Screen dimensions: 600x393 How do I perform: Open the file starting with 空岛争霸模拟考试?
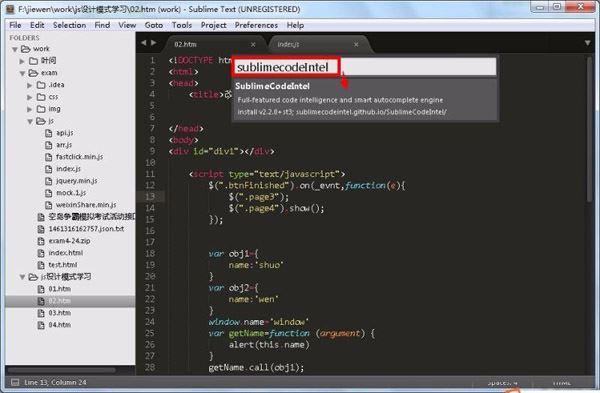point(91,217)
